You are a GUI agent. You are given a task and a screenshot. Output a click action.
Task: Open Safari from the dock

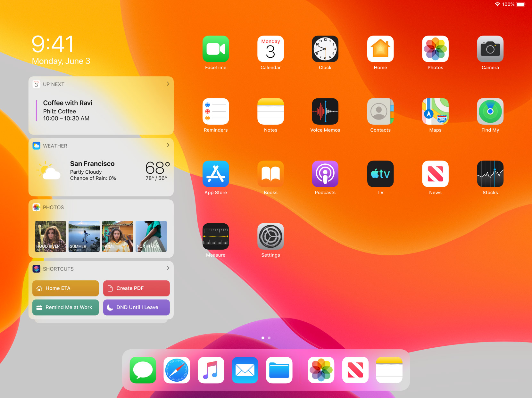pos(177,370)
